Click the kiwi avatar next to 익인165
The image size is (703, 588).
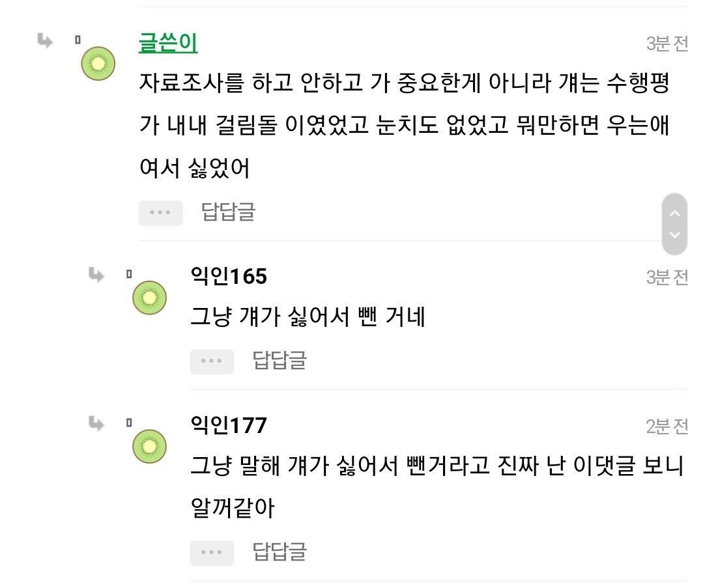tap(149, 298)
